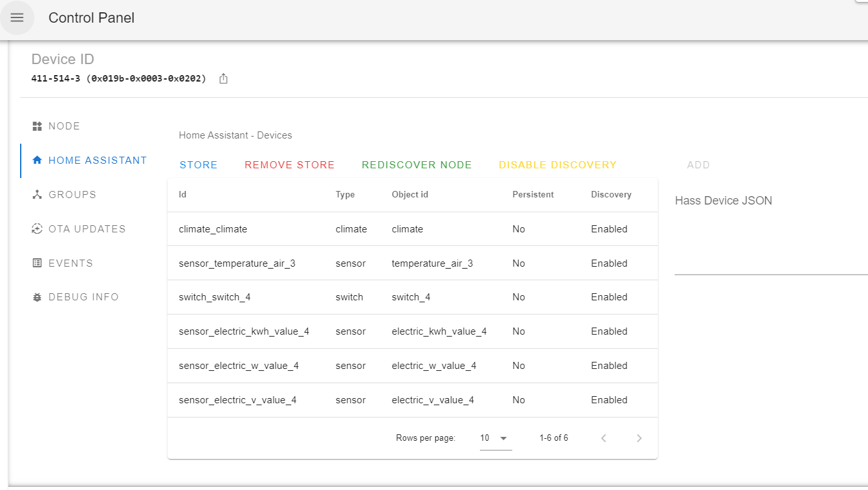Click the electric_kwh_value_4 object id cell
This screenshot has width=868, height=490.
[x=439, y=331]
